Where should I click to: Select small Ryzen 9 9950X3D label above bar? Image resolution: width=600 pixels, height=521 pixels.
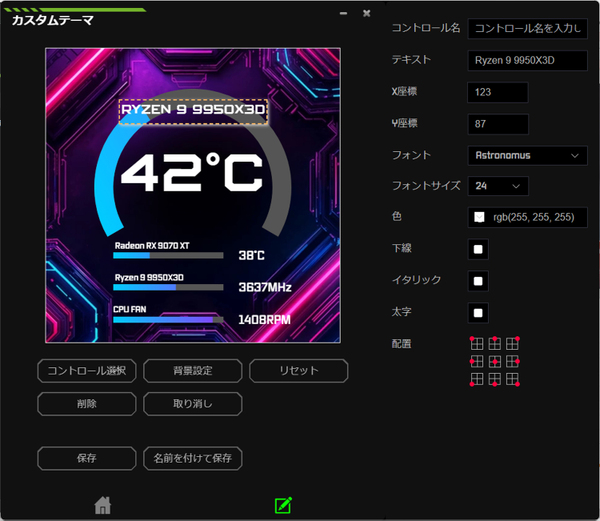pyautogui.click(x=149, y=277)
